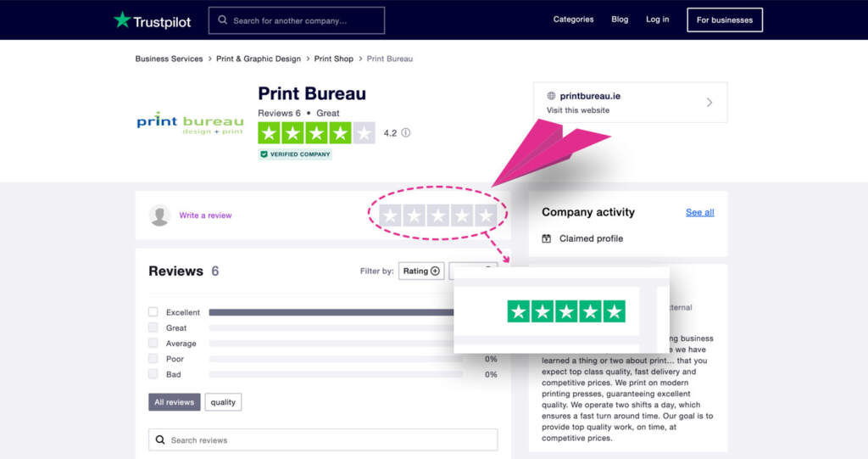
Task: Click the Poor rating progress bar
Action: click(336, 359)
